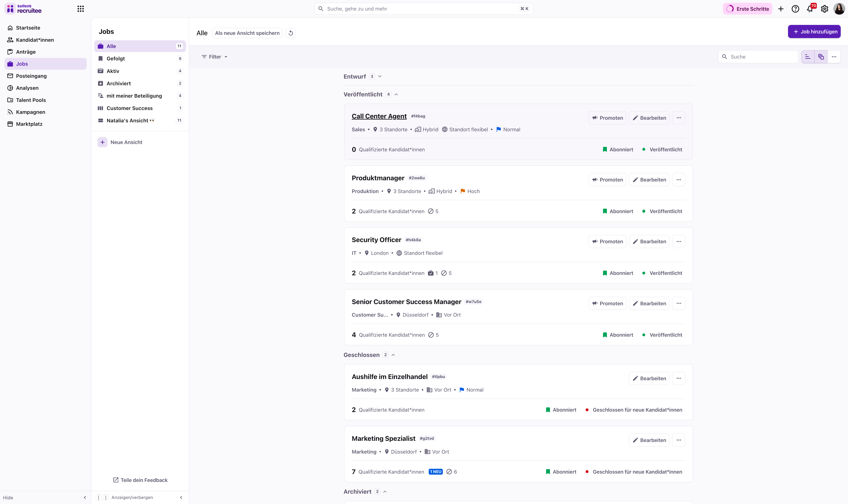Switch to the stacked cards view icon
This screenshot has width=848, height=504.
pos(821,57)
